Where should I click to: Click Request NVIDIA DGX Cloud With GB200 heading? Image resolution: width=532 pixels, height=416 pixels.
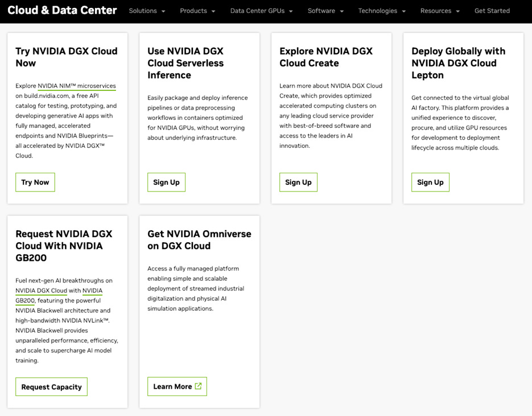[x=64, y=246]
